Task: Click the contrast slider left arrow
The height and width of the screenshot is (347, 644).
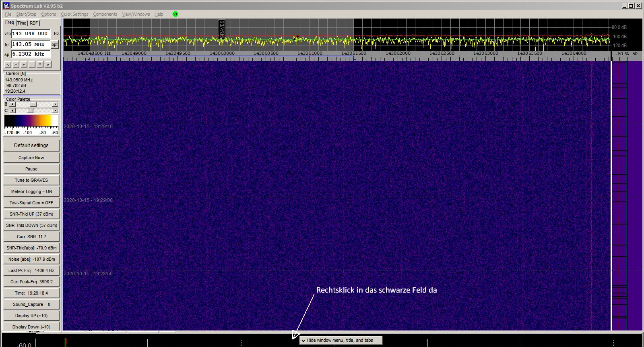Action: coord(12,111)
